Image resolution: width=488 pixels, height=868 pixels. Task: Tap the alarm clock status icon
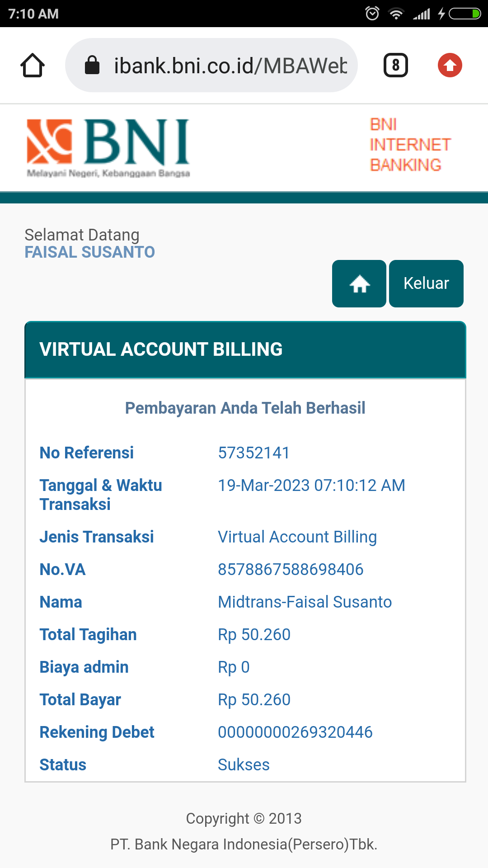[x=372, y=14]
